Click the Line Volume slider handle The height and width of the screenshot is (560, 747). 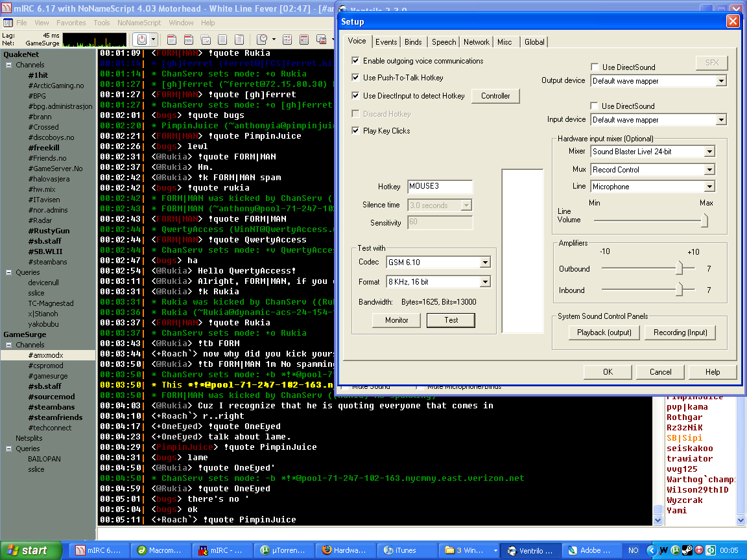[x=705, y=220]
